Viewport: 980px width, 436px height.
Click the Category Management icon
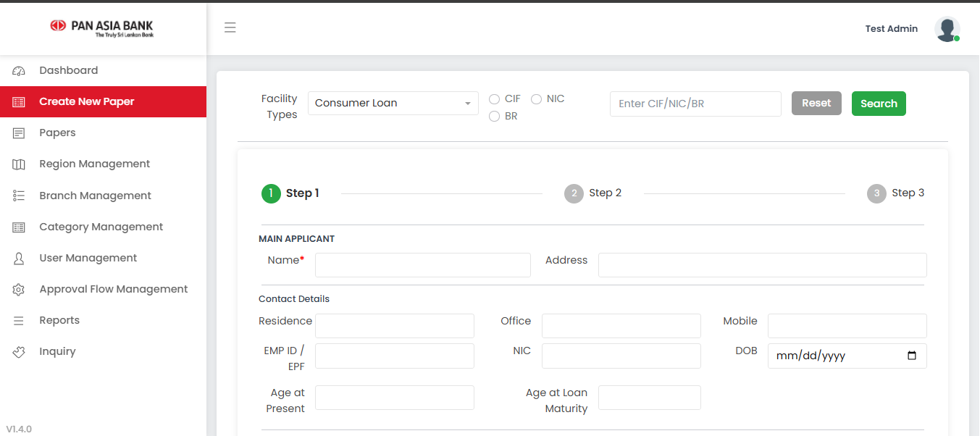(x=19, y=227)
